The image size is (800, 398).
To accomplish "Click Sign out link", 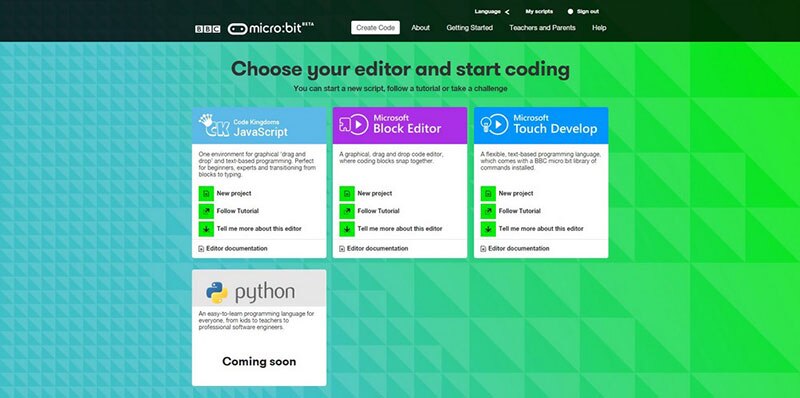I will 588,11.
